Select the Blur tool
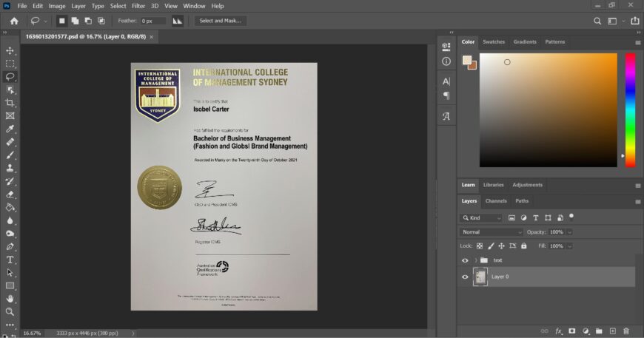This screenshot has height=338, width=644. point(10,220)
